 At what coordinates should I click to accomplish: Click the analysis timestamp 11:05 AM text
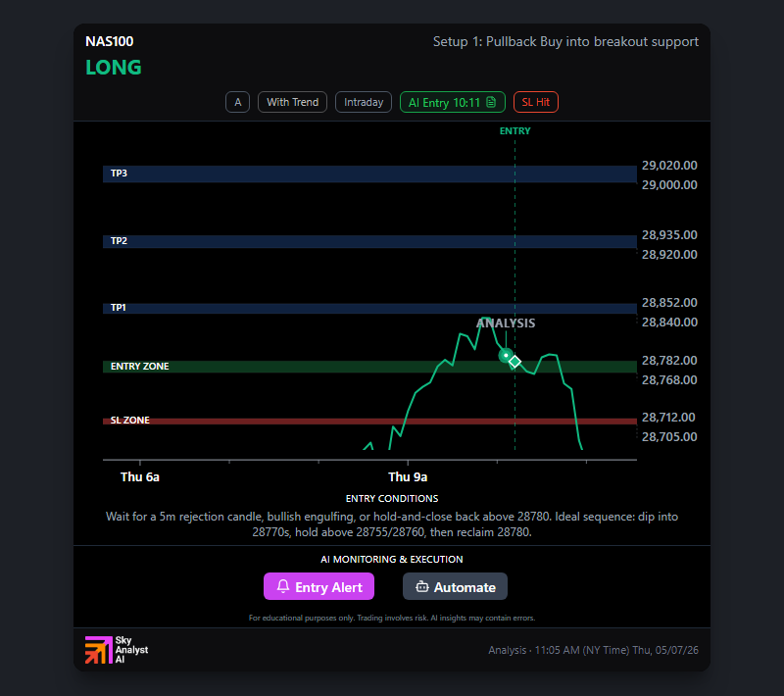[593, 650]
